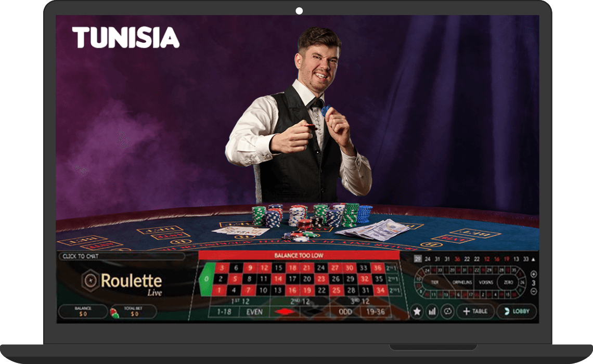Select the ZERO racetrack section
This screenshot has height=364, width=593.
tap(508, 282)
